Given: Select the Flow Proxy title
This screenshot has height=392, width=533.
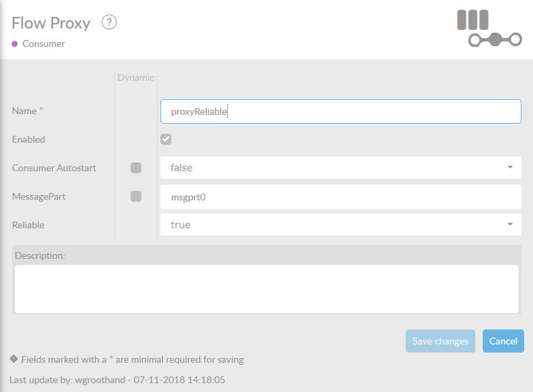Looking at the screenshot, I should (51, 22).
